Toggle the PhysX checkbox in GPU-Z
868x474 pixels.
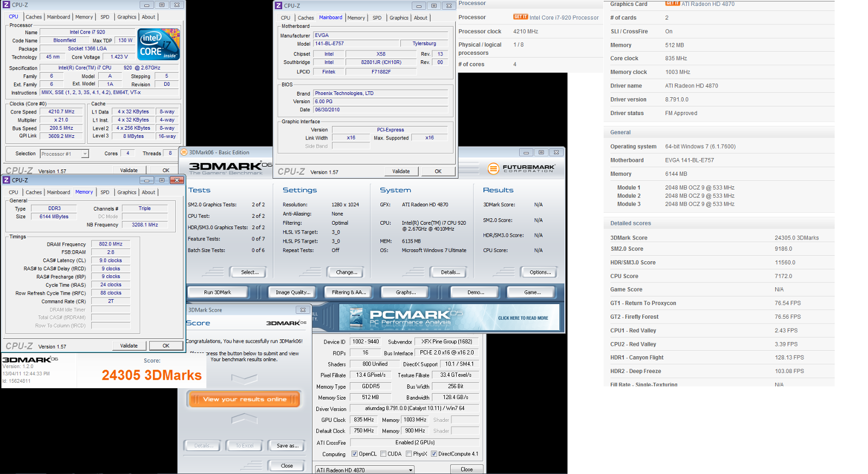(x=409, y=454)
